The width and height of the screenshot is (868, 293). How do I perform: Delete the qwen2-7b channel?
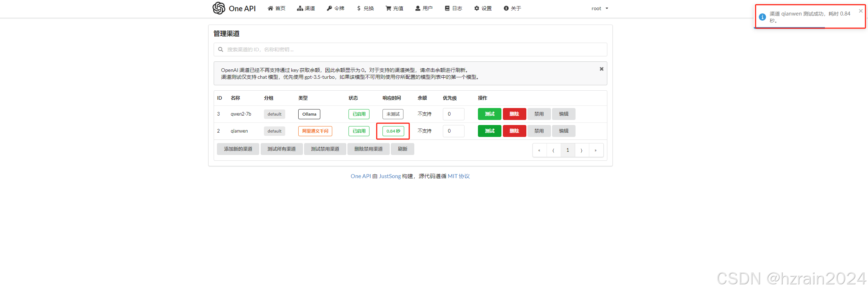point(514,114)
